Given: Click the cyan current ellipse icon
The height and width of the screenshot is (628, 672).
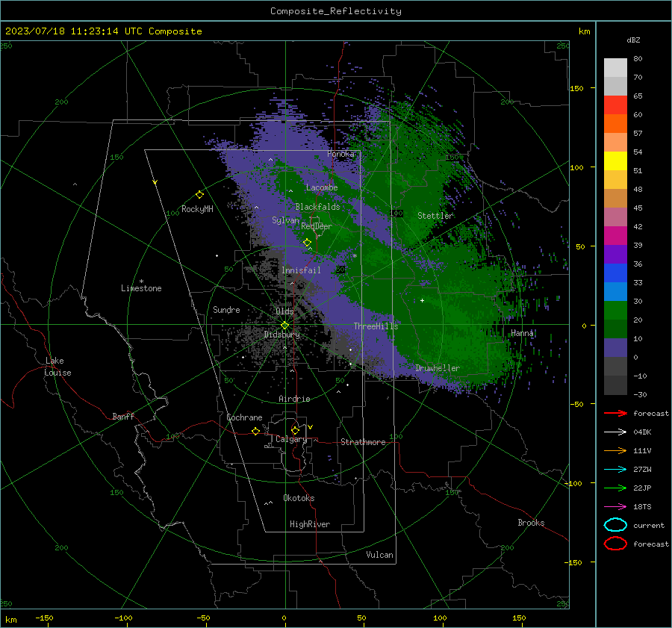Looking at the screenshot, I should tap(615, 525).
